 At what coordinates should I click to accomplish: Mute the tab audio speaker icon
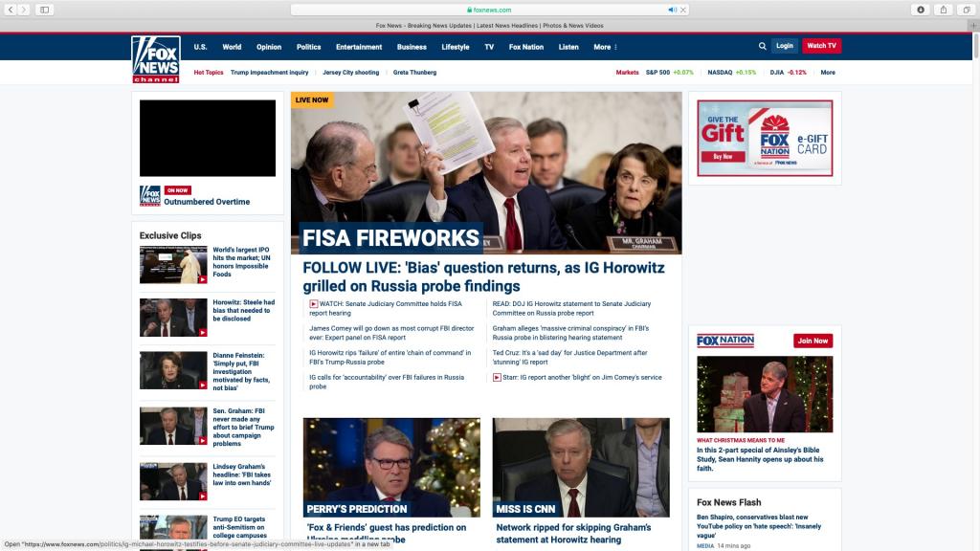[x=672, y=10]
